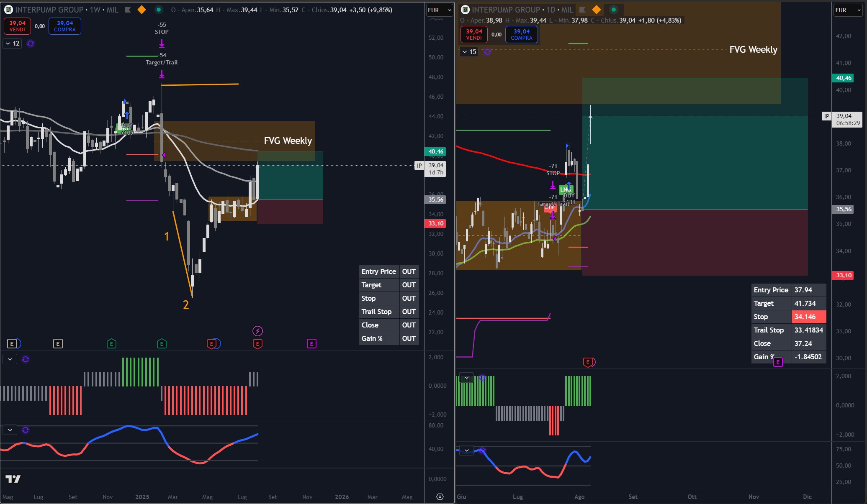Collapse the weekly histogram indicator pane chevron
The image size is (867, 504).
click(x=10, y=359)
